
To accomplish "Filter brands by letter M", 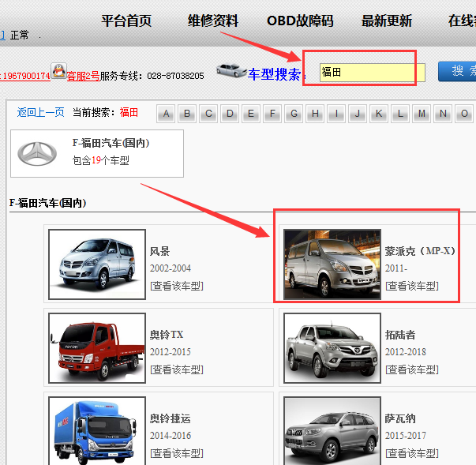I will (422, 114).
